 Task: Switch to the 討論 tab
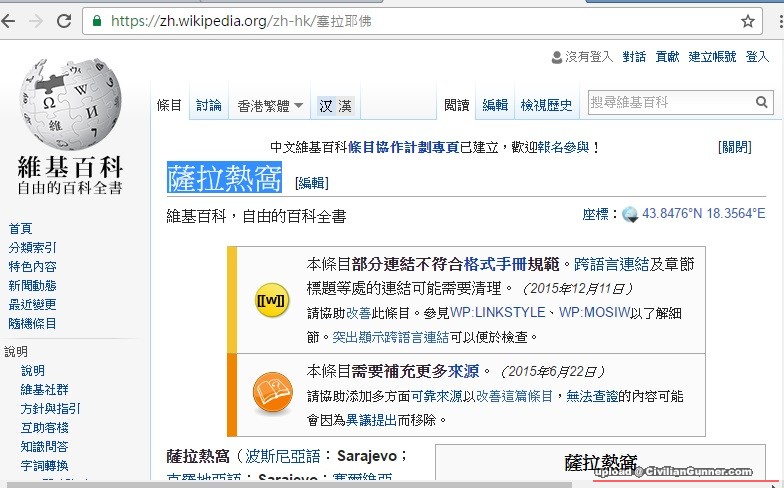(209, 105)
